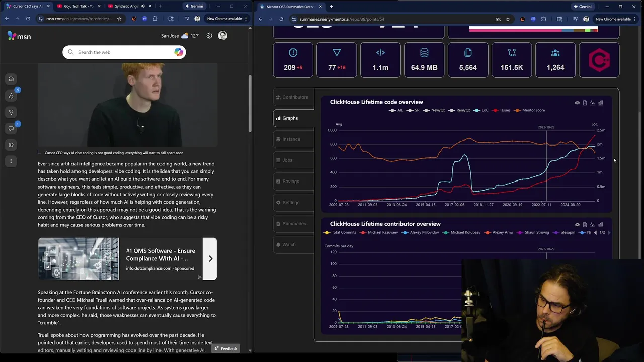Click document icon on contributor overview chart
Image resolution: width=644 pixels, height=362 pixels.
click(585, 225)
